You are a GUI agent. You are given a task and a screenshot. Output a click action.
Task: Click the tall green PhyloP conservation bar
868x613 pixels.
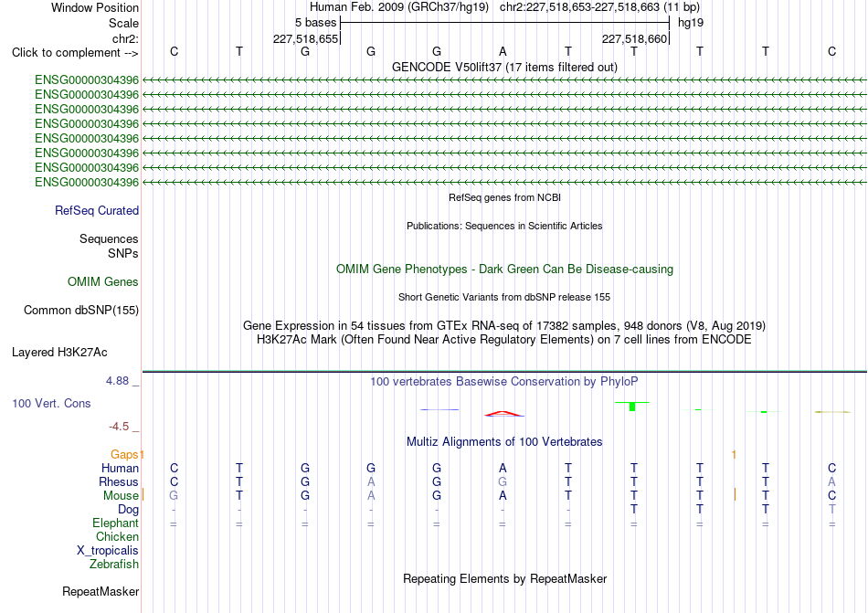(632, 407)
